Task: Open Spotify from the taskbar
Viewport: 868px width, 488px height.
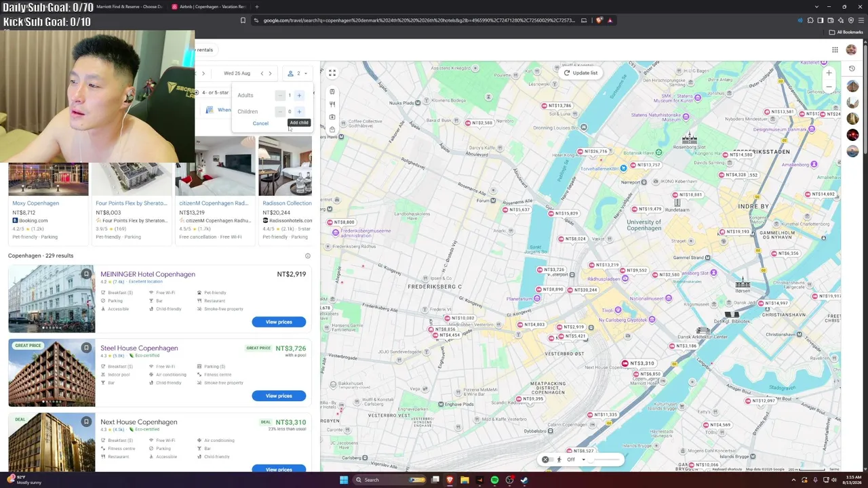Action: coord(494,481)
